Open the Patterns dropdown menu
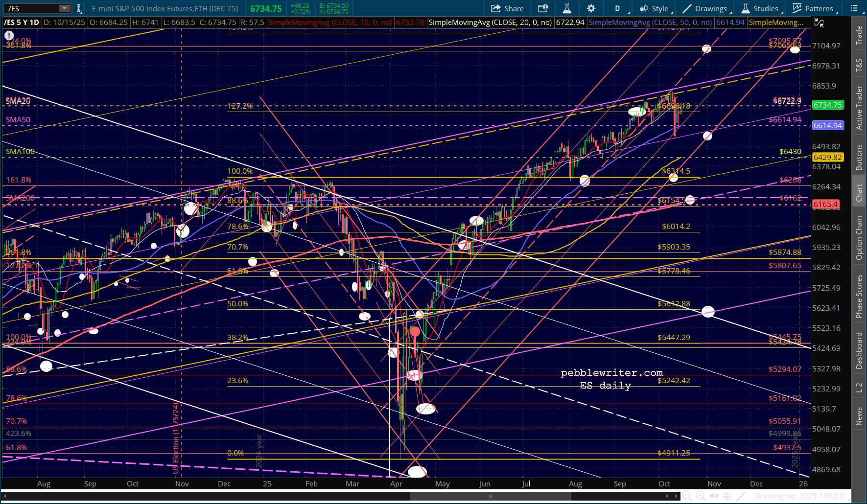This screenshot has height=504, width=867. coord(815,8)
